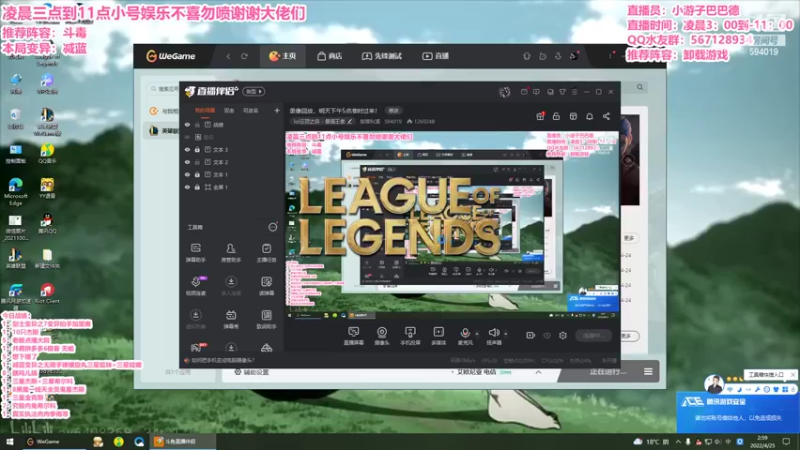Add a 手机投屏 phone casting source
The width and height of the screenshot is (800, 450).
pyautogui.click(x=410, y=336)
